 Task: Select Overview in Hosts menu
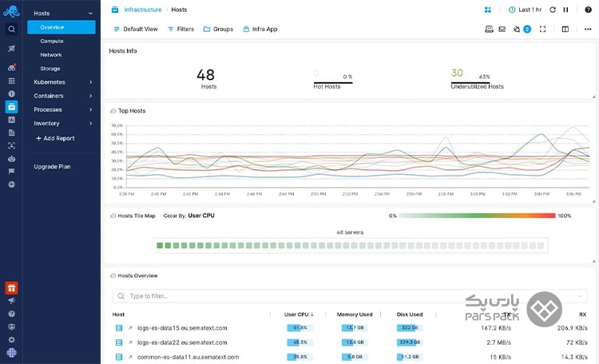pyautogui.click(x=61, y=27)
